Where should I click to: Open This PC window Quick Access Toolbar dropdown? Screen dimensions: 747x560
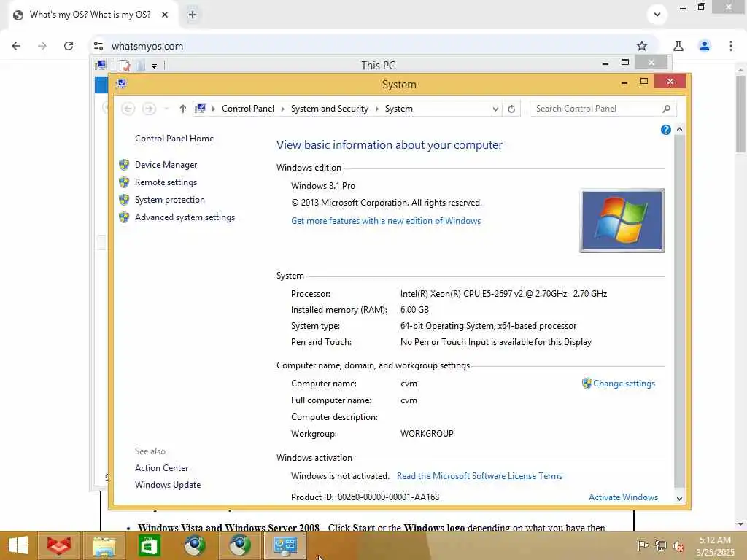155,66
